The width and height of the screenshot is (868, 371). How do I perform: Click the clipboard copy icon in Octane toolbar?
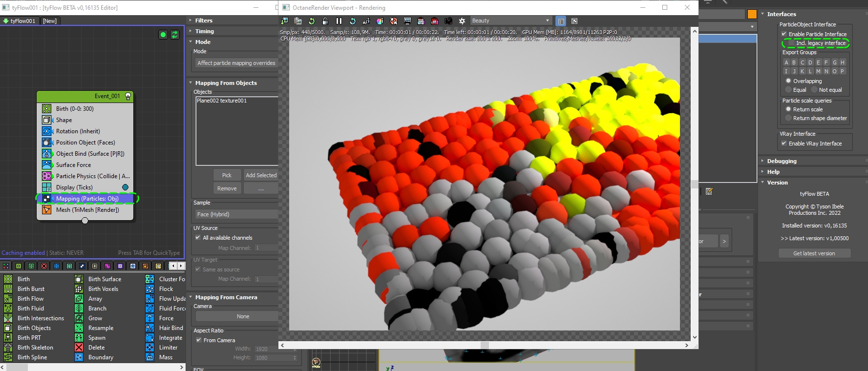coord(298,21)
